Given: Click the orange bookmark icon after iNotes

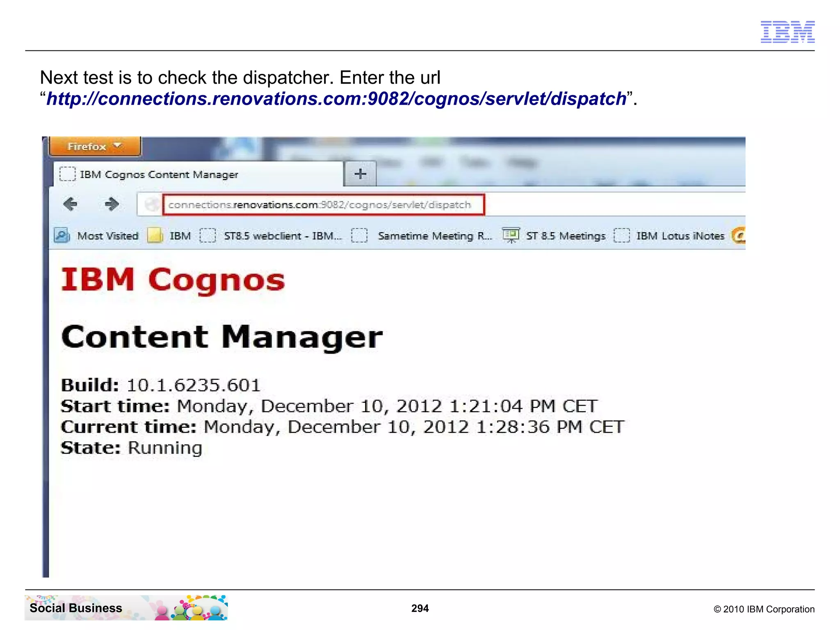Looking at the screenshot, I should (x=739, y=235).
